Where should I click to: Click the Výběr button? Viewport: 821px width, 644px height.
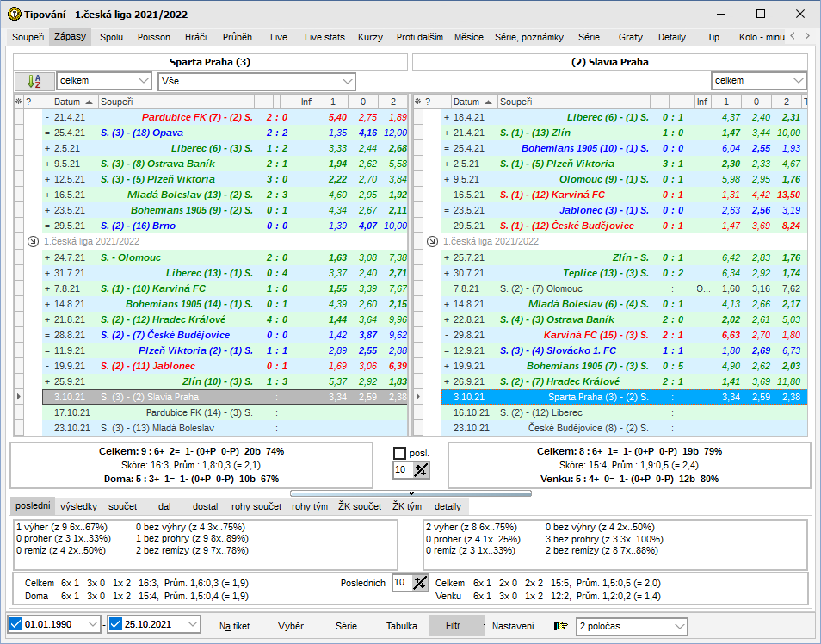[291, 626]
